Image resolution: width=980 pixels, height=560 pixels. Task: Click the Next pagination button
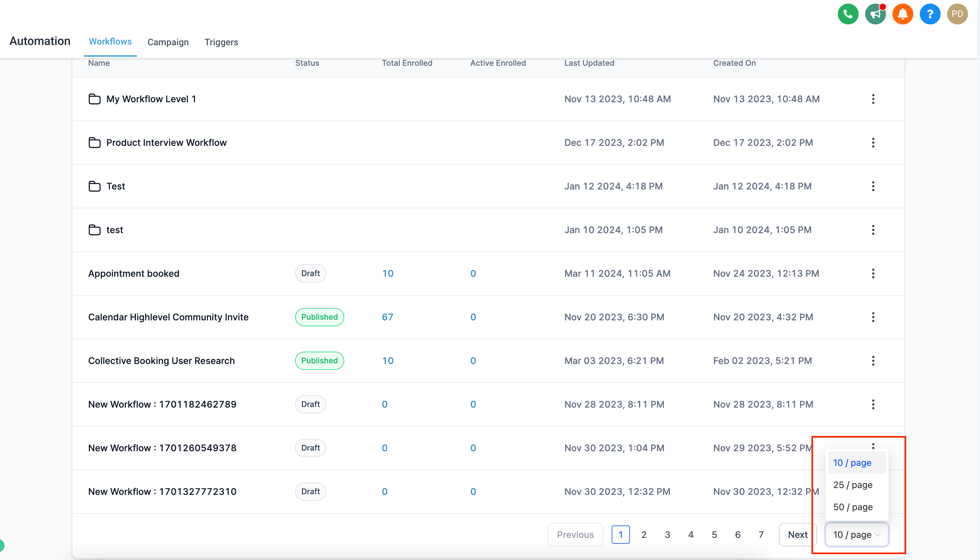tap(797, 535)
